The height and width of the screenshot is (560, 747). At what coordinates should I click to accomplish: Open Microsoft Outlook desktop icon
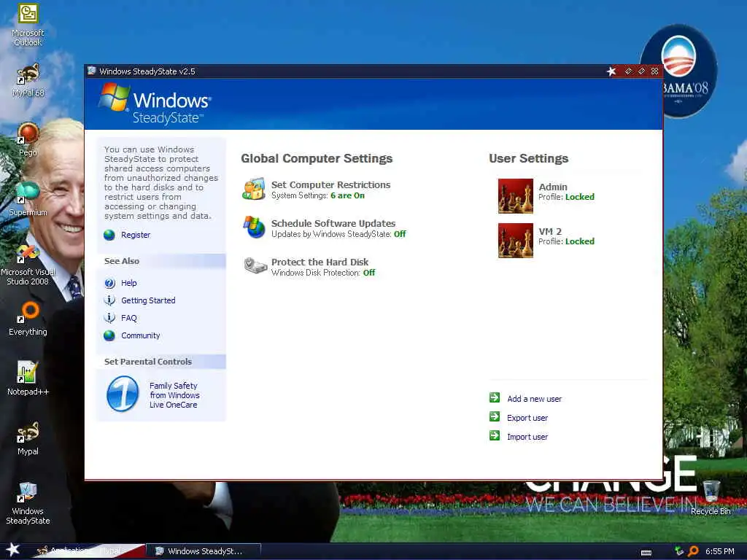(x=28, y=25)
